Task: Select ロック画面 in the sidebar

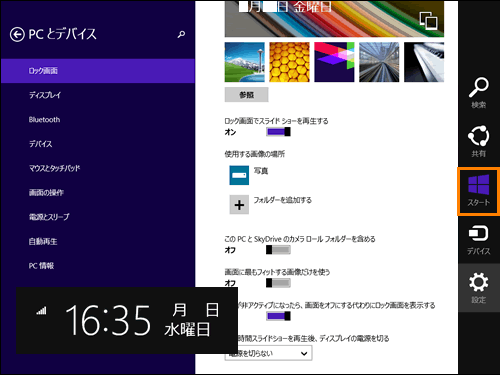Action: point(98,71)
